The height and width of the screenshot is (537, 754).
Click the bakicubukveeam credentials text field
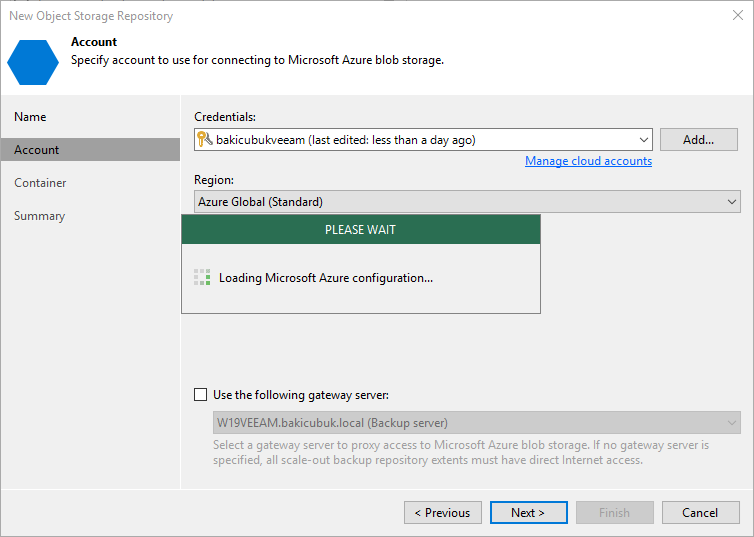click(423, 139)
